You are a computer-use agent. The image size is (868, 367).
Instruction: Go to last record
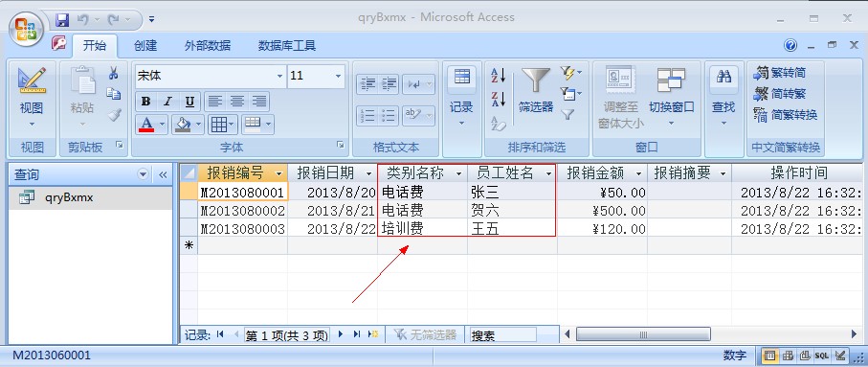tap(357, 334)
